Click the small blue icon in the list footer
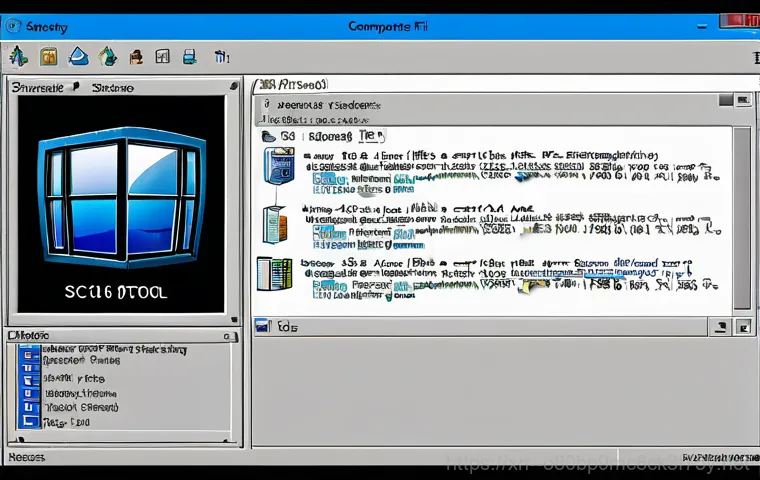This screenshot has height=480, width=760. pyautogui.click(x=263, y=326)
